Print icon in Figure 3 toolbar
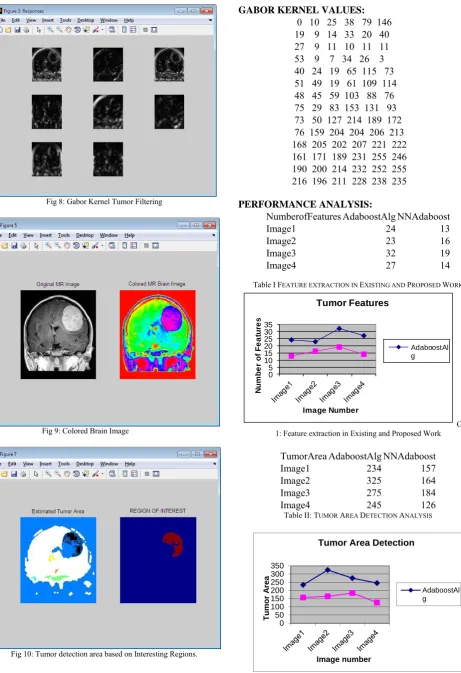This screenshot has height=673, width=461. pos(26,30)
